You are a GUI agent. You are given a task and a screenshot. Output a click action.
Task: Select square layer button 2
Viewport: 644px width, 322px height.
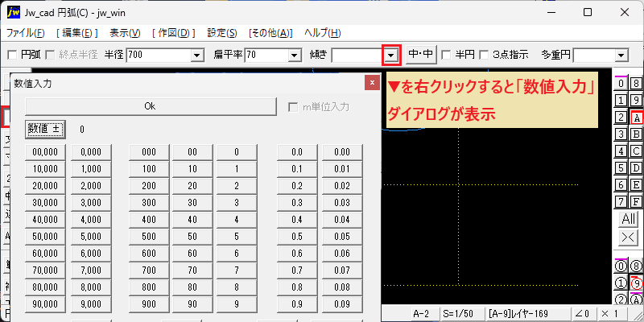pos(621,118)
